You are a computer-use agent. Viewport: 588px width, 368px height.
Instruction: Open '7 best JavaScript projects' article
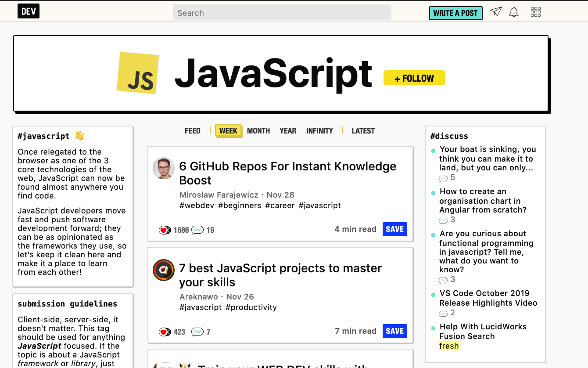[280, 275]
